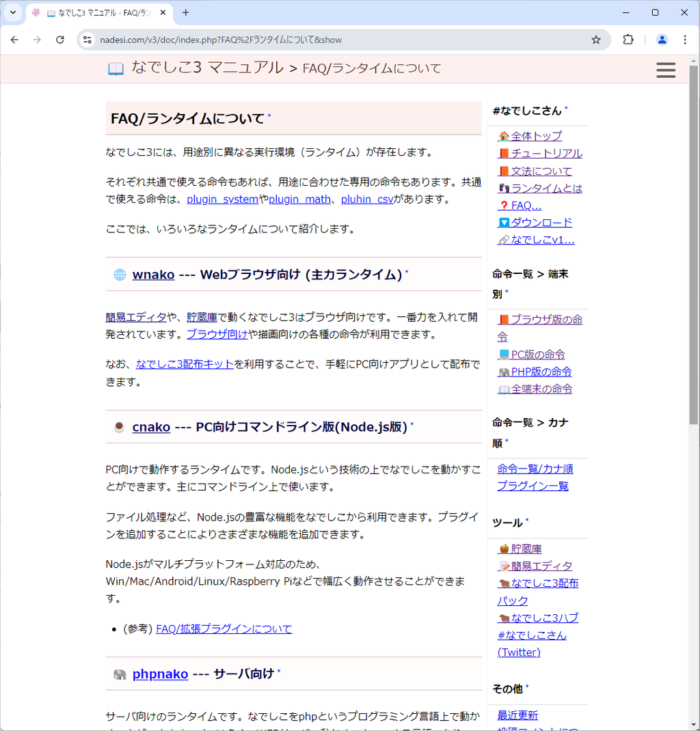Image resolution: width=700 pixels, height=731 pixels.
Task: Open Chrome three-dot menu
Action: point(685,40)
